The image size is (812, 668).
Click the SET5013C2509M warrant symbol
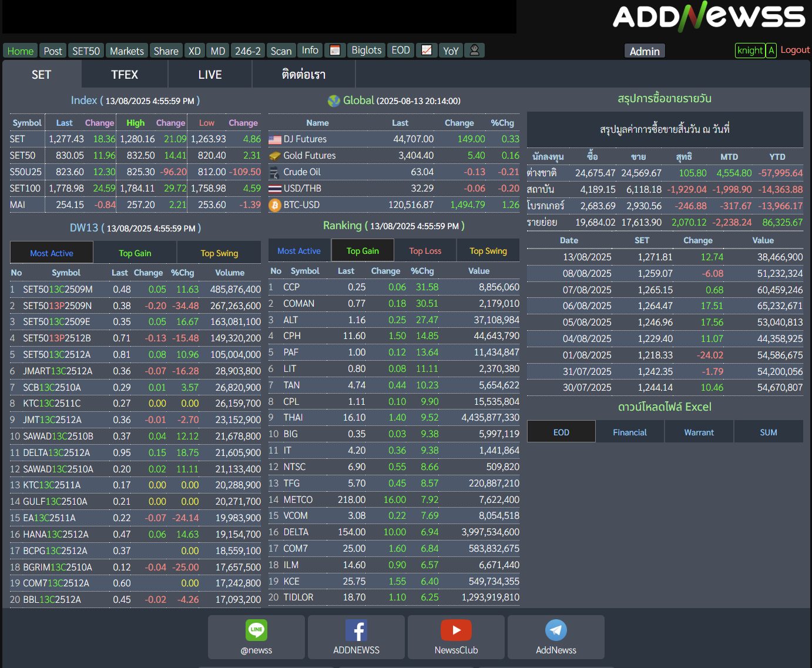coord(58,290)
